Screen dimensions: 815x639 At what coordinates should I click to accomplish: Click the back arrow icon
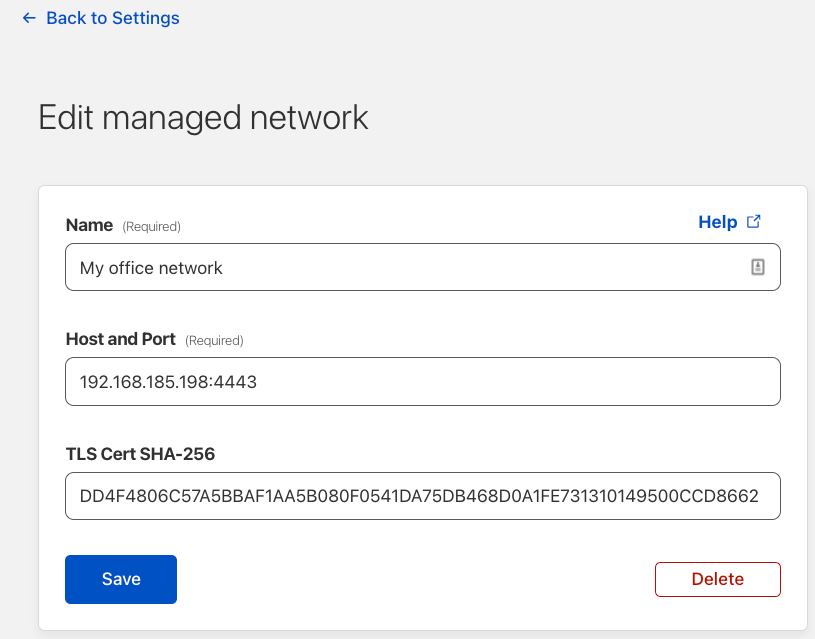[x=29, y=18]
